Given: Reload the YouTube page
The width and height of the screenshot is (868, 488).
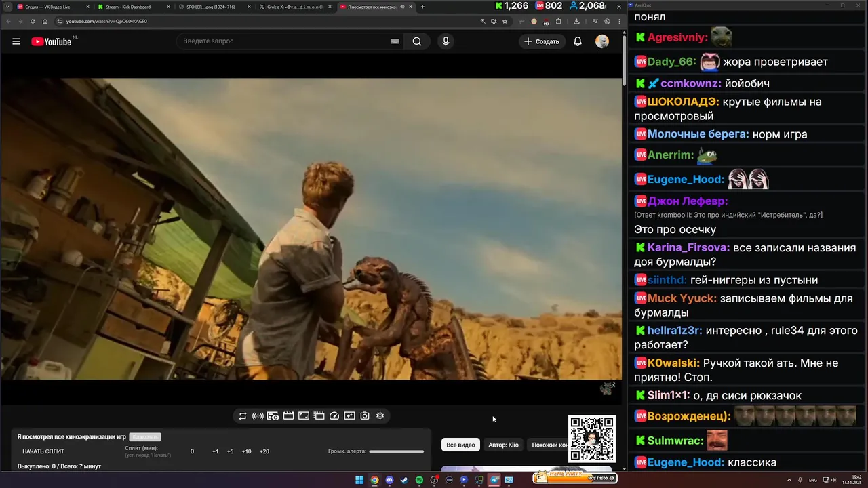Looking at the screenshot, I should coord(33,21).
